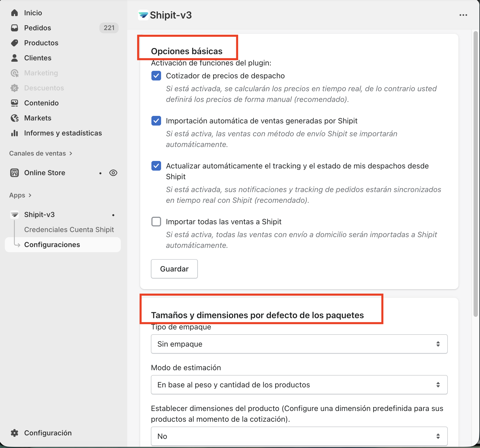Click the Clientes person icon
The image size is (480, 448).
(x=14, y=58)
